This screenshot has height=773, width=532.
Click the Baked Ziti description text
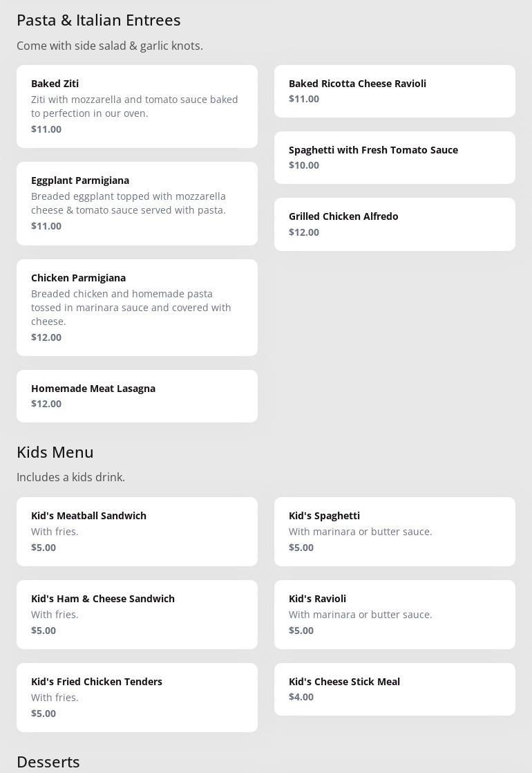135,106
